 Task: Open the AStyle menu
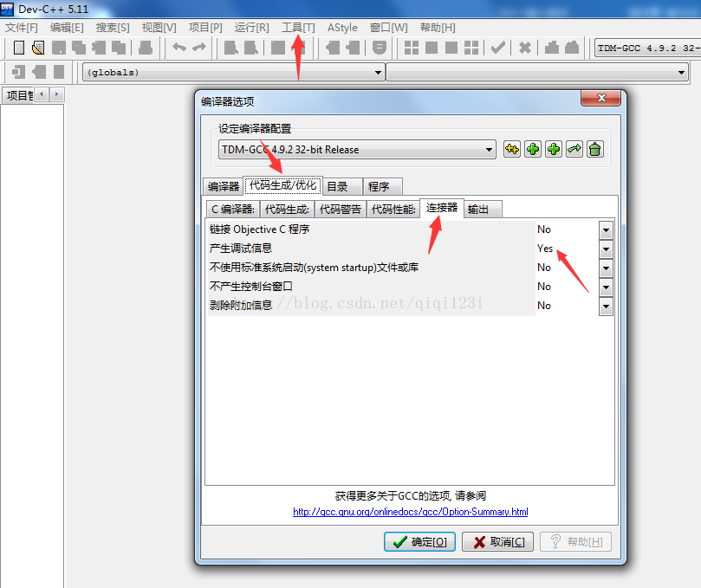click(342, 28)
